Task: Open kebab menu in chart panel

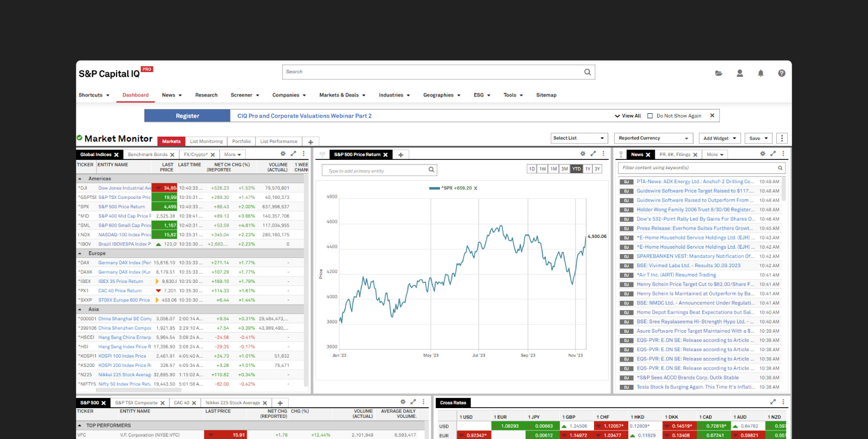Action: (603, 154)
